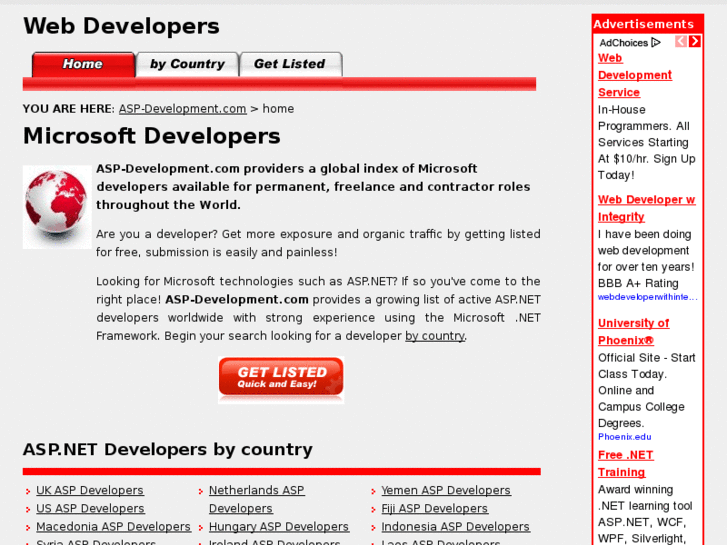The height and width of the screenshot is (545, 727).
Task: Click the Microsoft Developers heading
Action: pyautogui.click(x=152, y=136)
